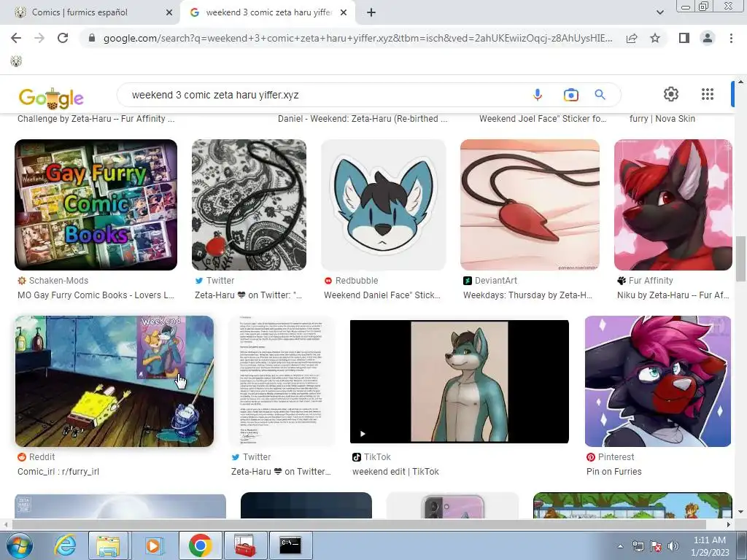Open the Chrome profile avatar

tap(708, 38)
